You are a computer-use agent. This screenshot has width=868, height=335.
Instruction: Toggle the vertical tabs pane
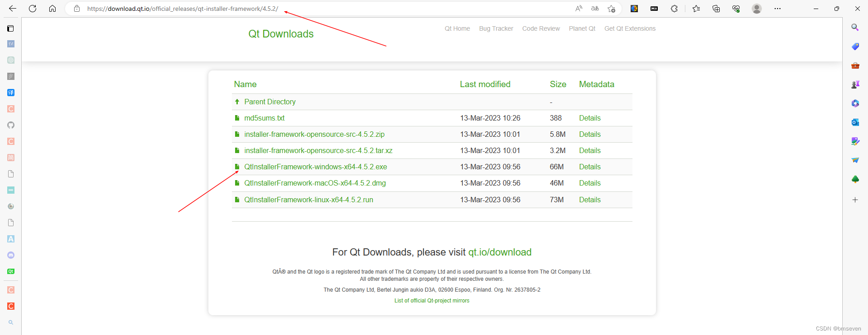pos(11,28)
